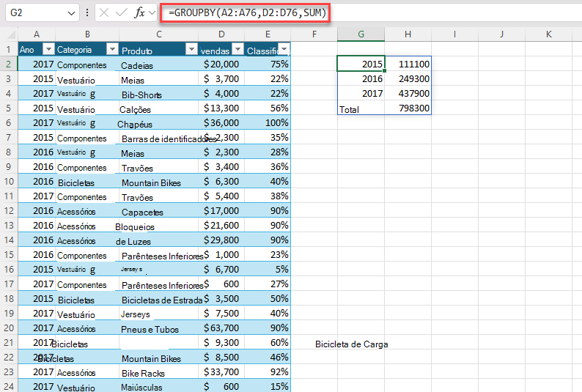Select row 10 header
Viewport: 582px width, 392px height.
point(9,182)
